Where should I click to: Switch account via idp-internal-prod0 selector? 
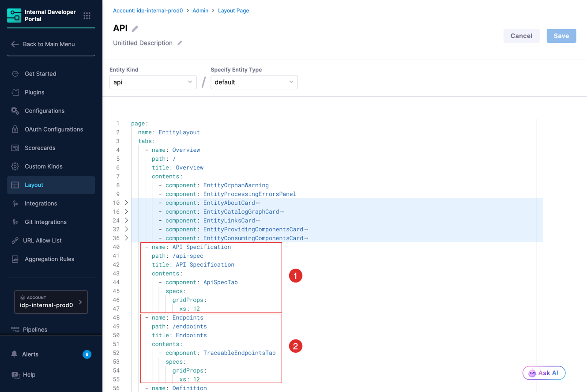51,302
